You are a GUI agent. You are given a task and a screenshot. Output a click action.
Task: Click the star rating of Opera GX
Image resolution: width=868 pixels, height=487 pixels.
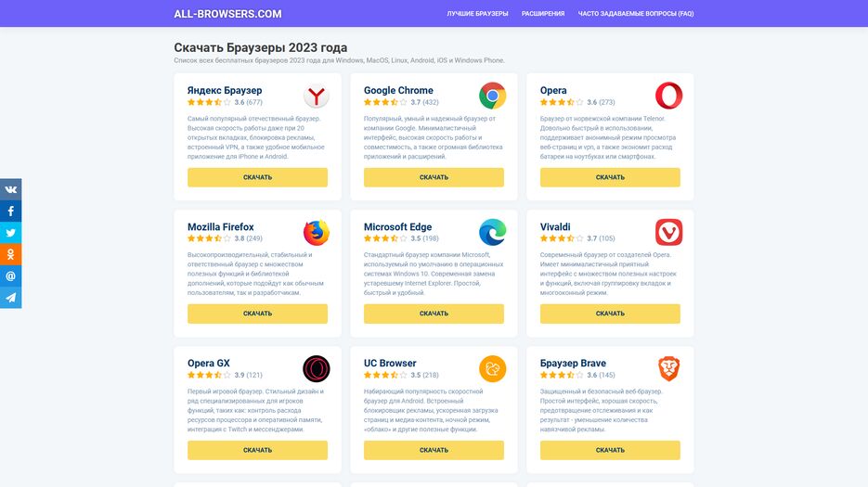[209, 375]
